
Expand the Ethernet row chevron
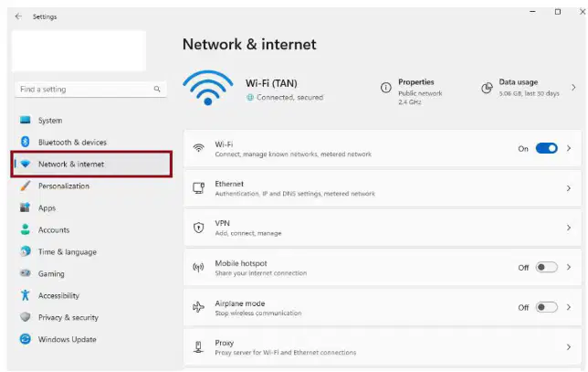[x=569, y=188]
